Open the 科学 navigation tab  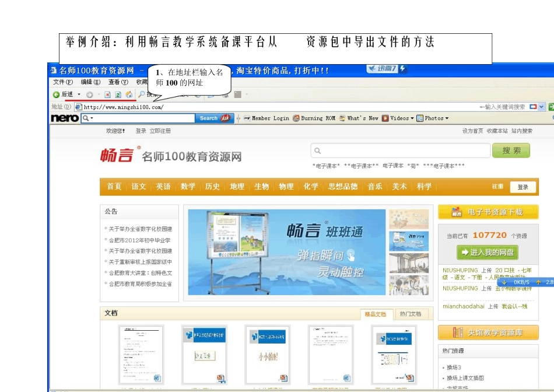[424, 186]
